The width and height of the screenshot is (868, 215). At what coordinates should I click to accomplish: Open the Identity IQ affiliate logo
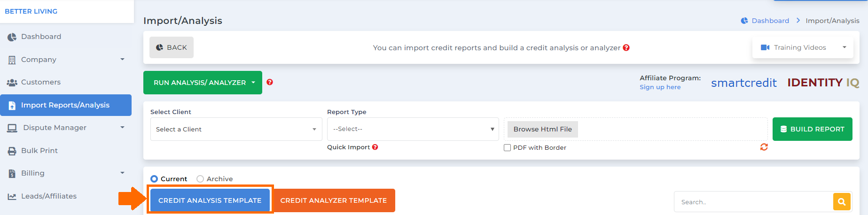(823, 83)
